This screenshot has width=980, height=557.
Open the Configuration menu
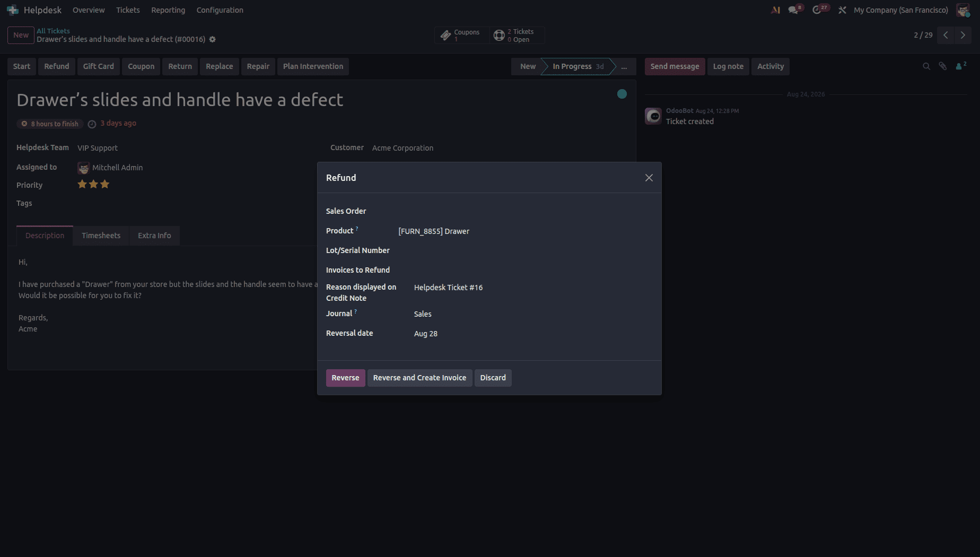(x=220, y=10)
